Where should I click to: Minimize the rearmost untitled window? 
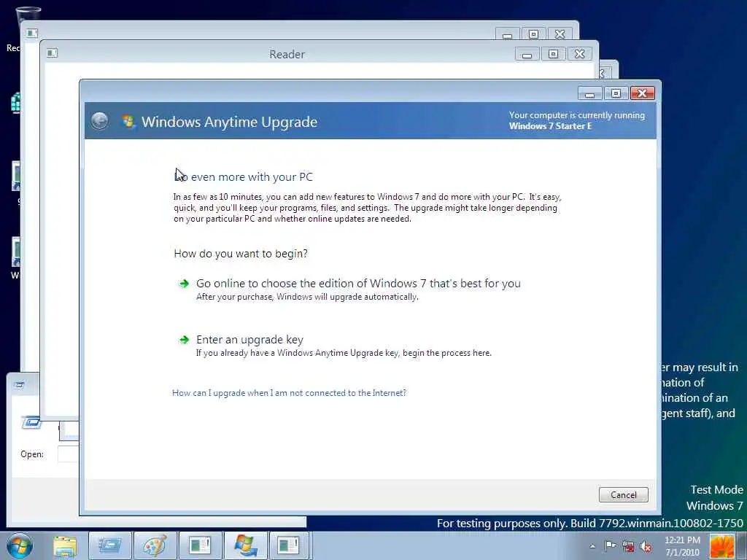508,34
